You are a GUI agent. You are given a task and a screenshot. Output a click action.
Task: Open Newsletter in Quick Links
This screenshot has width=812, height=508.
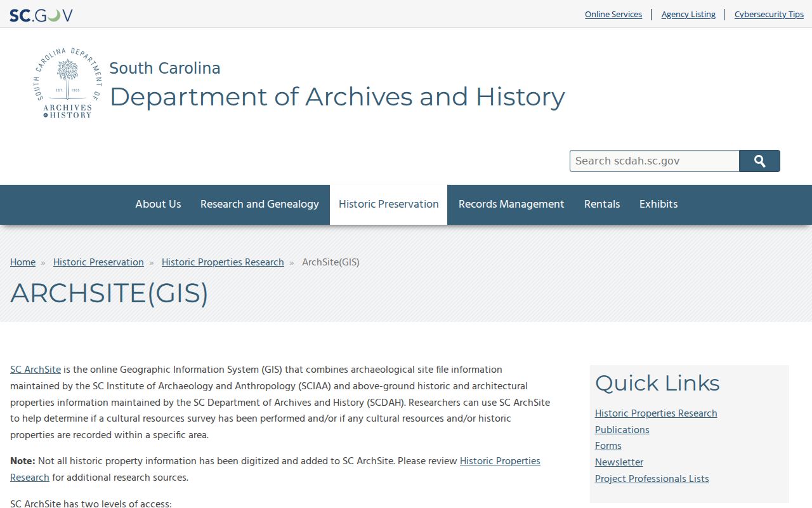point(619,462)
